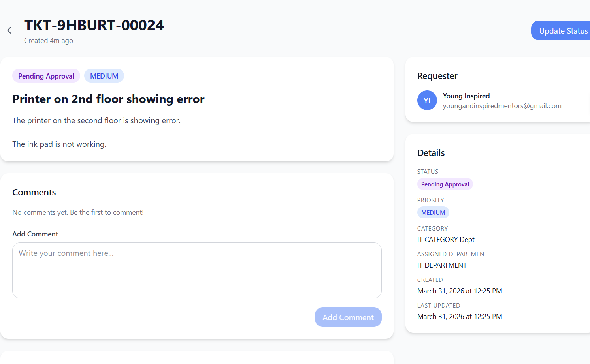Click the Young Inspired requester name
The image size is (590, 364).
(466, 96)
